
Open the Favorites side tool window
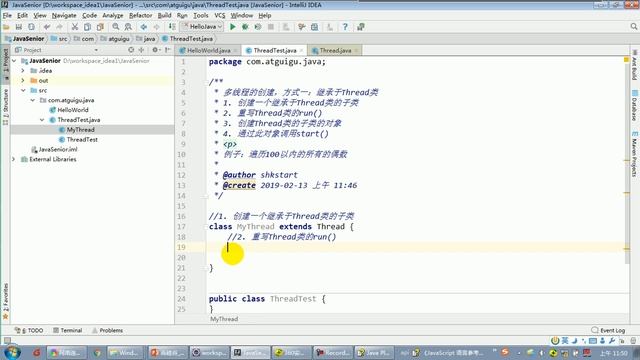5,301
